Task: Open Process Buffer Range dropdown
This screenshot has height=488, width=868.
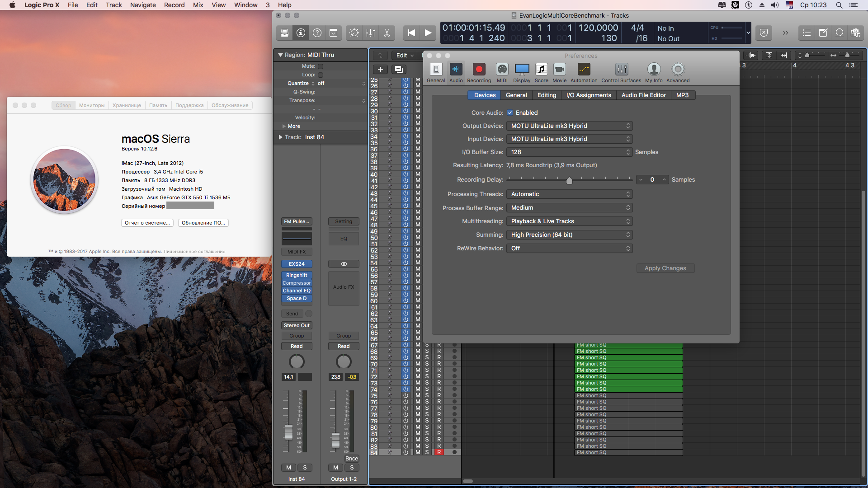Action: pyautogui.click(x=569, y=208)
